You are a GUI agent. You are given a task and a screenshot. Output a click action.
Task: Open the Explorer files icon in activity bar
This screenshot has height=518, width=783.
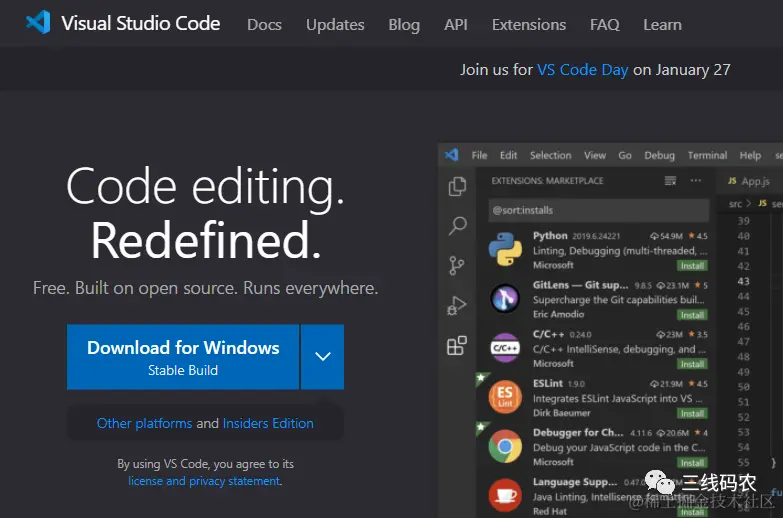[457, 186]
